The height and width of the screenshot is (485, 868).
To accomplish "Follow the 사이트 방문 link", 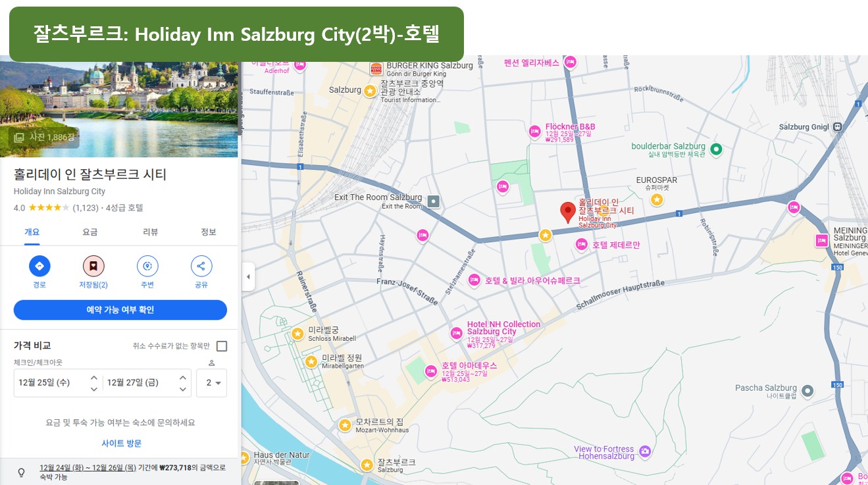I will [122, 443].
